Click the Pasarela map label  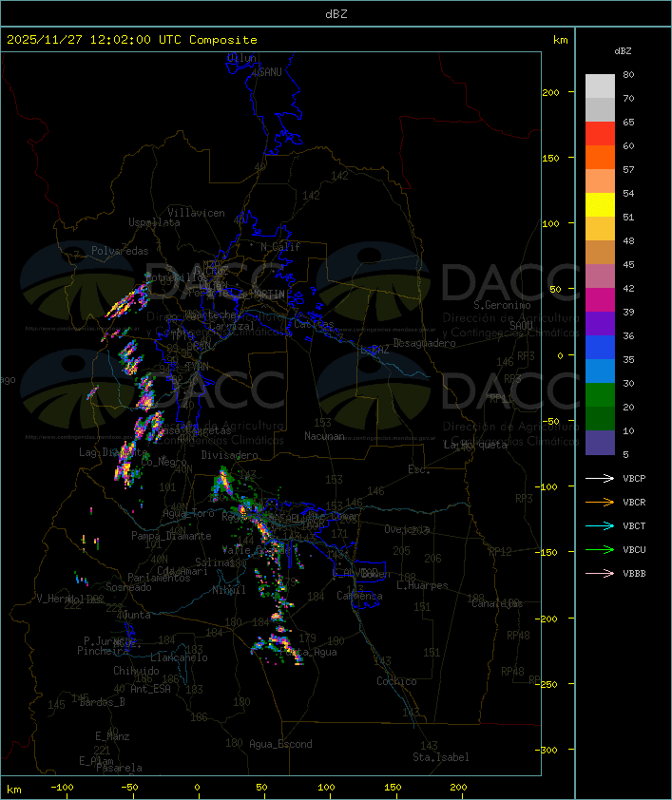(120, 768)
